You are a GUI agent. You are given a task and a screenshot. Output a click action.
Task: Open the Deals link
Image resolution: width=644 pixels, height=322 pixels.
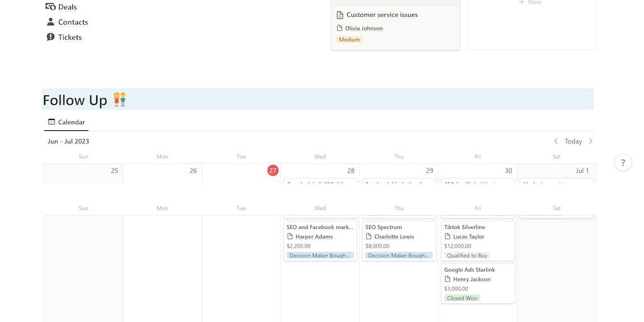[x=67, y=7]
